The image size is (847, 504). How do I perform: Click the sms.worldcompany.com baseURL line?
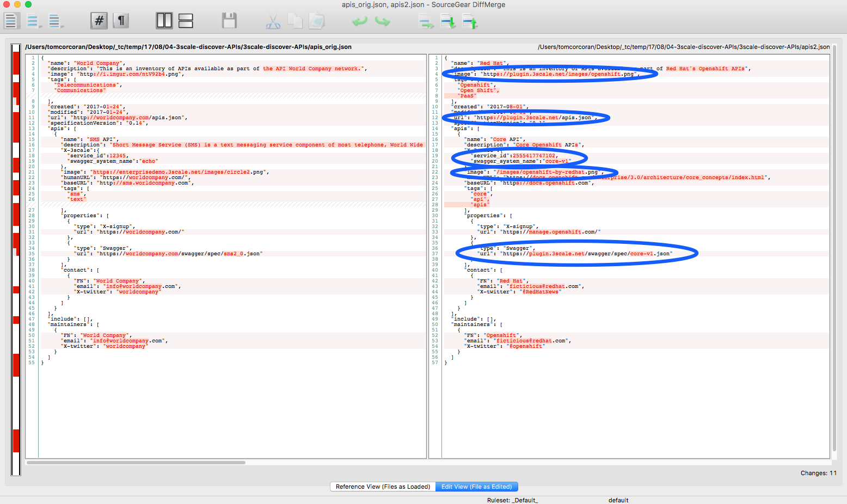(127, 183)
